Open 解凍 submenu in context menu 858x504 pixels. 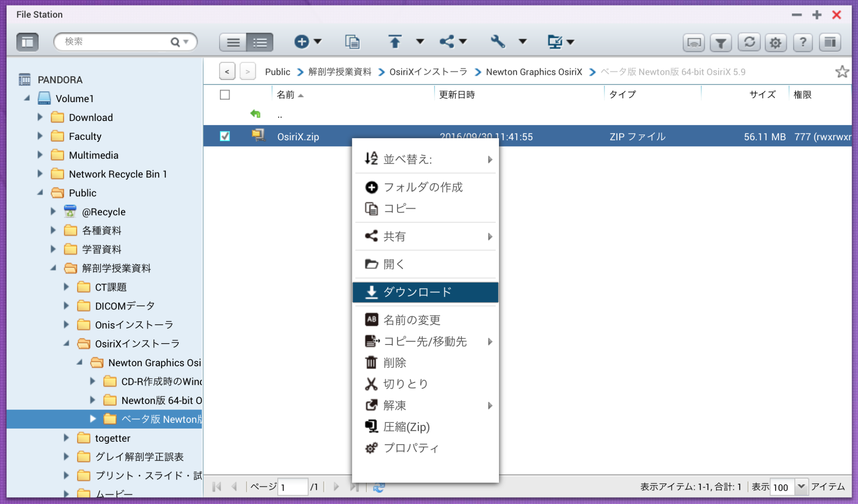tap(425, 405)
